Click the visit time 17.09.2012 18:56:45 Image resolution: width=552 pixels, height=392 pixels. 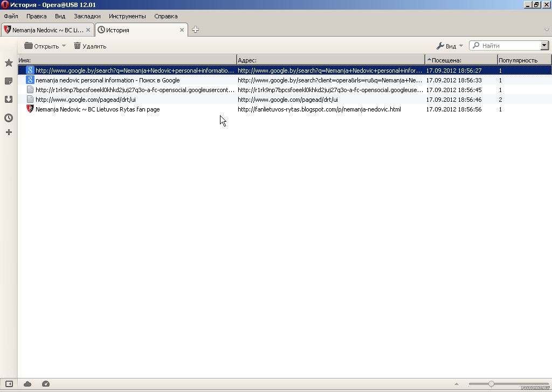454,90
